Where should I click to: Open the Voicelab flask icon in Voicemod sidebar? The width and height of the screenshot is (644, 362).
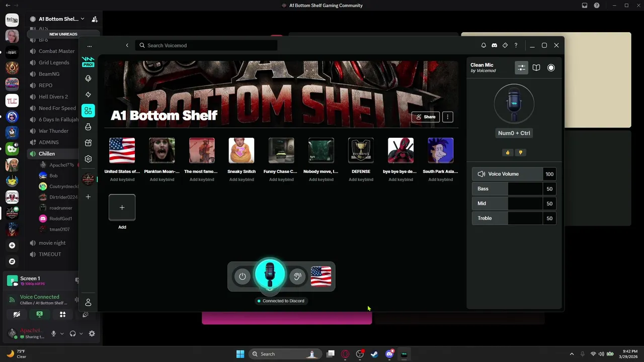pyautogui.click(x=88, y=127)
